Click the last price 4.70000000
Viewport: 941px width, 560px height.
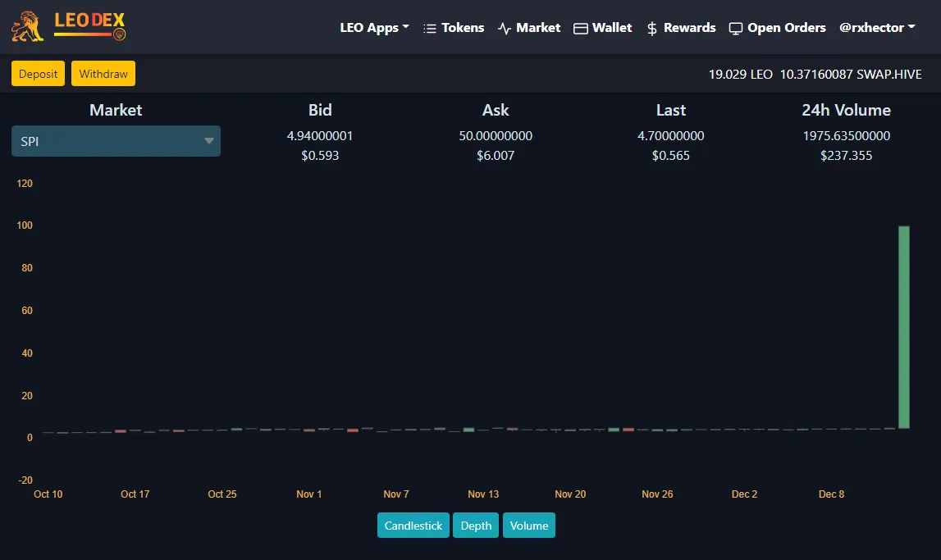click(x=671, y=135)
